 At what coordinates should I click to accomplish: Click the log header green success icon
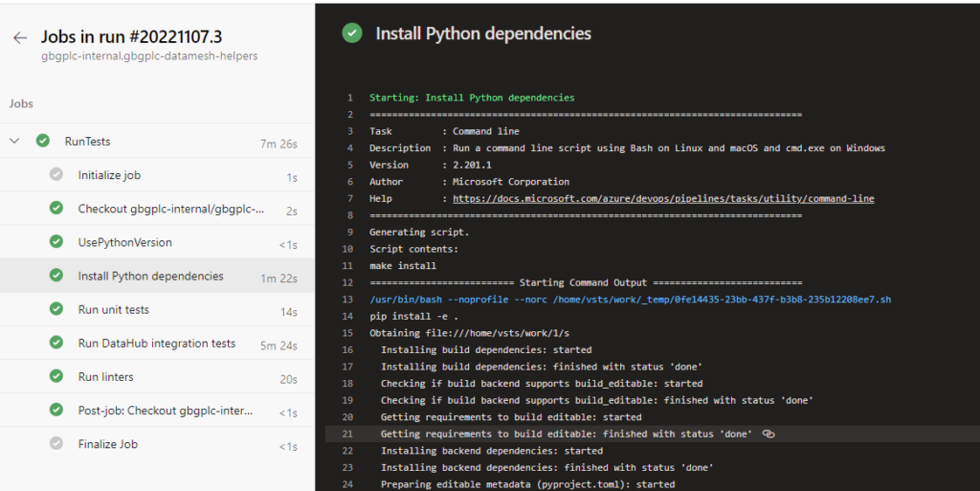coord(352,33)
